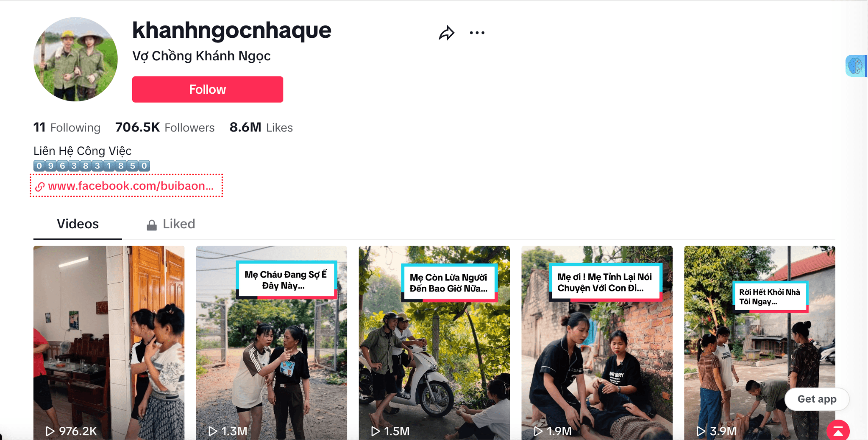The width and height of the screenshot is (868, 440).
Task: Switch to the Videos tab
Action: [78, 224]
